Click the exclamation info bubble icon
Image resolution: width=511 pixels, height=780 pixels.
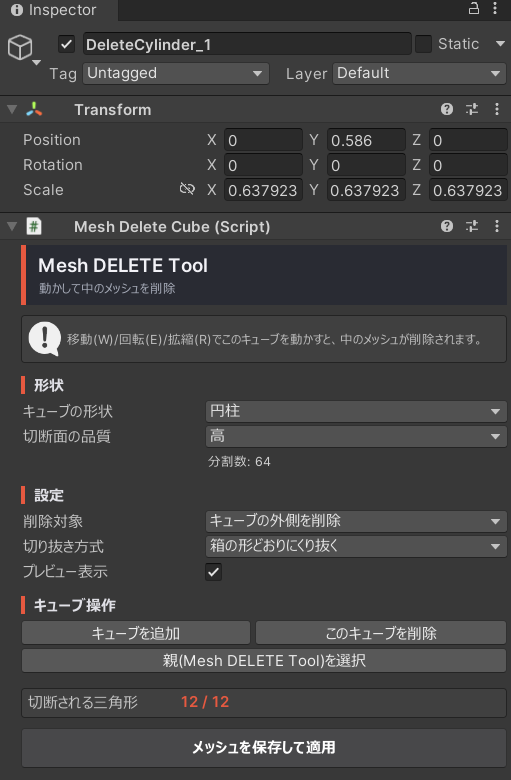[45, 339]
